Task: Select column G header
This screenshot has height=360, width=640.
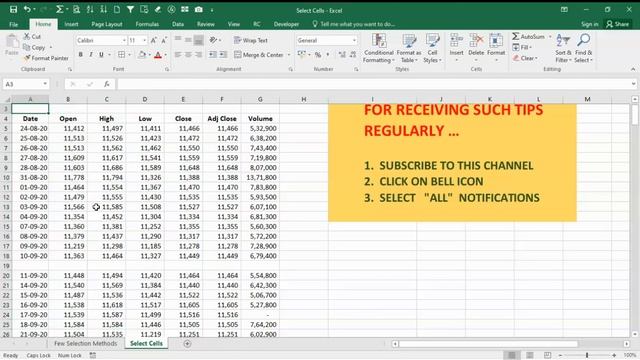Action: (260, 99)
